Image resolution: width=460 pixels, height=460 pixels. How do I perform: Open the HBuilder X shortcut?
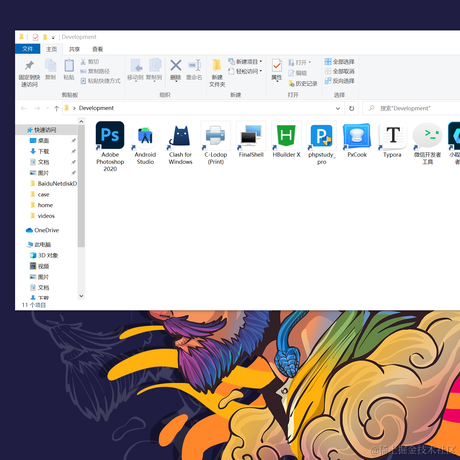coord(286,140)
